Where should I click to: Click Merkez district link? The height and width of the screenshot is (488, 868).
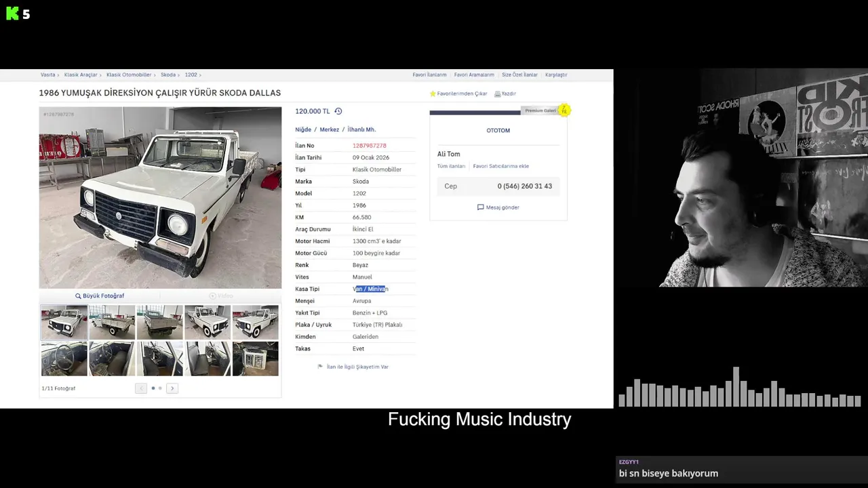pyautogui.click(x=330, y=129)
